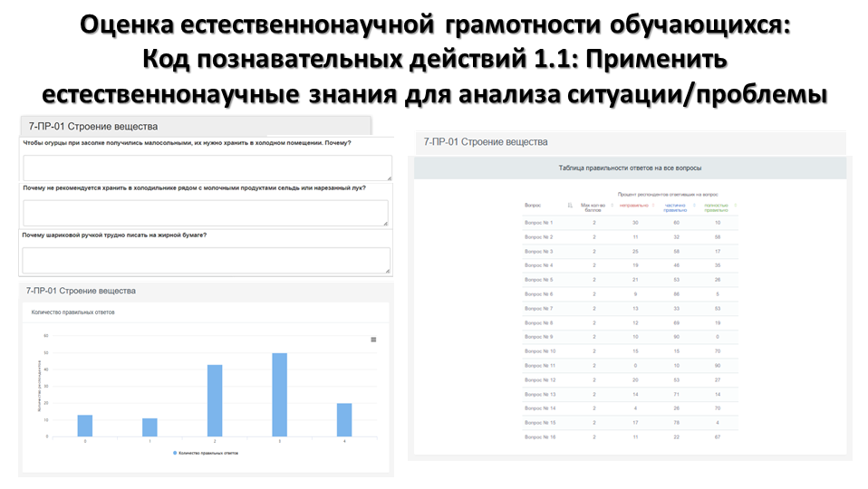Click sort arrows beside 'частично правильно' column

(x=694, y=206)
